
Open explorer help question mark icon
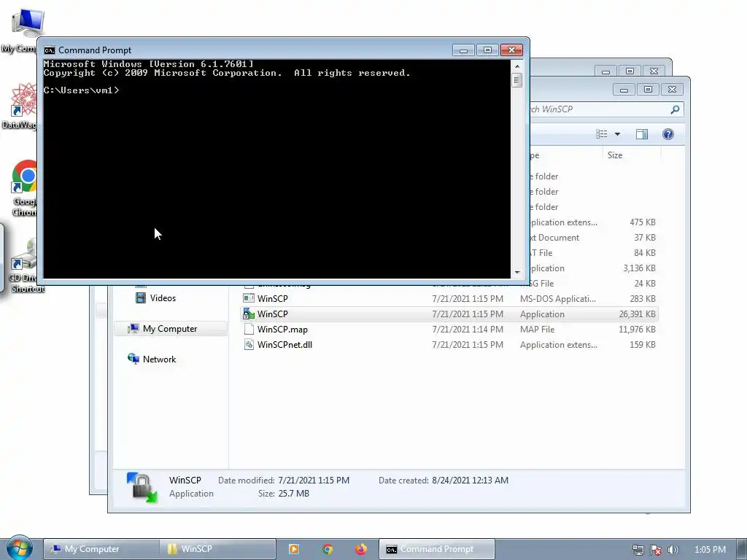[x=668, y=134]
